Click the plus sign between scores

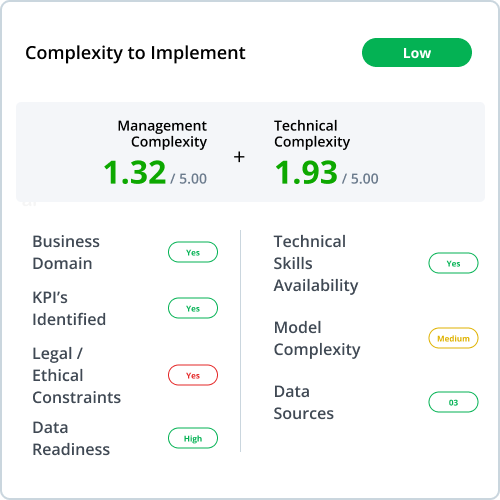[x=239, y=157]
